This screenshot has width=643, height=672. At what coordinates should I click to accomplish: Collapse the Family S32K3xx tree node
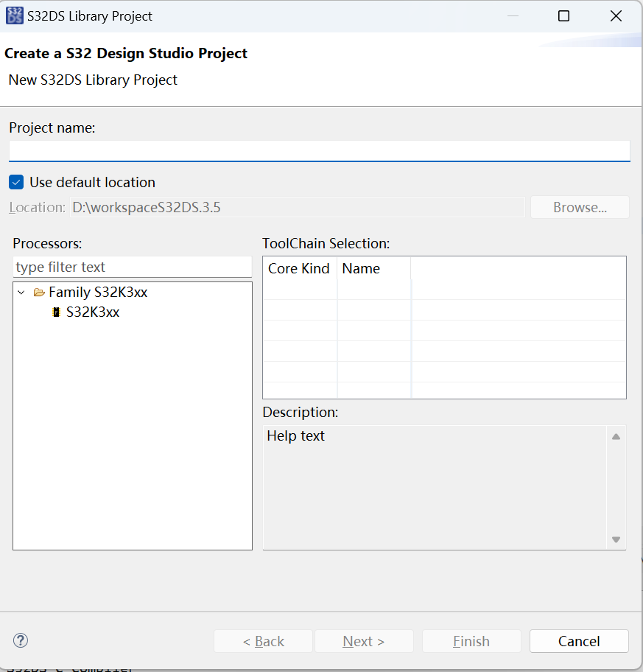pos(21,293)
